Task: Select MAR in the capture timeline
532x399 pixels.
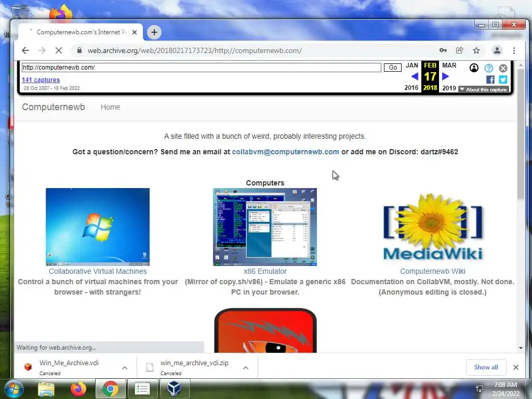Action: [449, 65]
